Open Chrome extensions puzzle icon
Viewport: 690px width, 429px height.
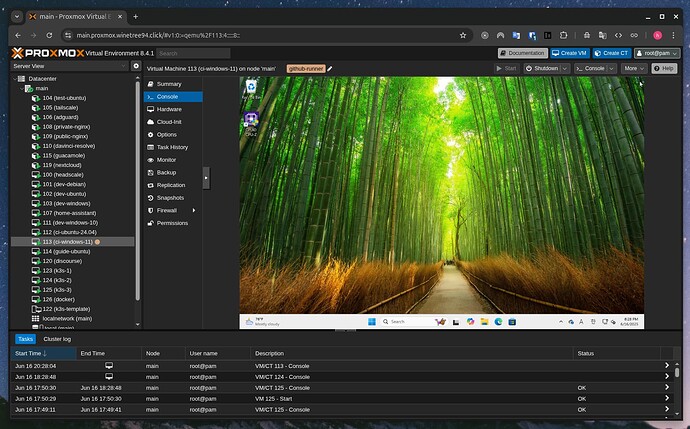click(564, 35)
